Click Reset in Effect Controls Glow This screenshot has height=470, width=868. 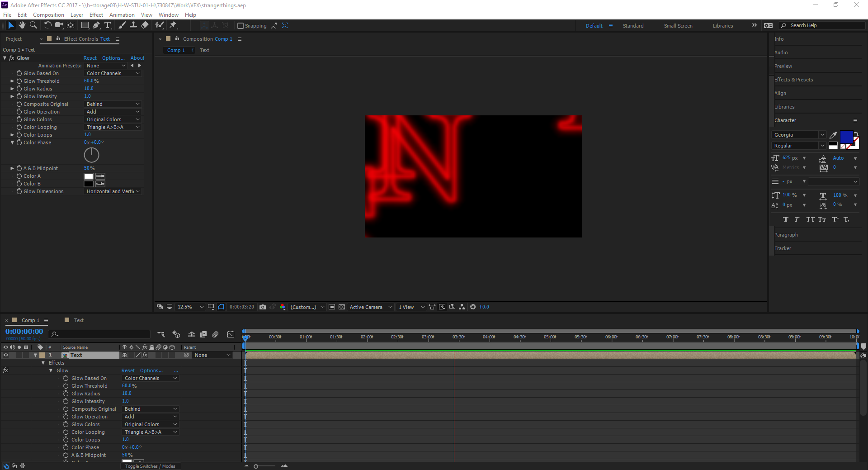90,58
